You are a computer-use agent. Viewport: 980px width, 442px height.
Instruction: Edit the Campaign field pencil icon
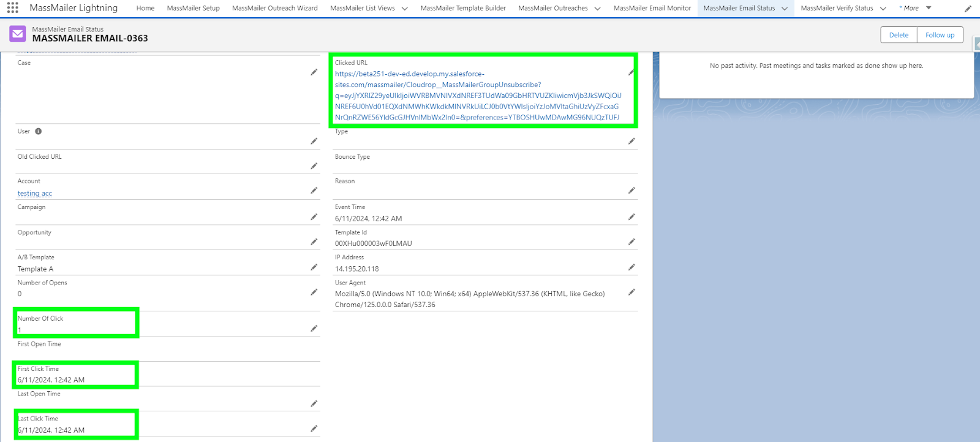314,217
